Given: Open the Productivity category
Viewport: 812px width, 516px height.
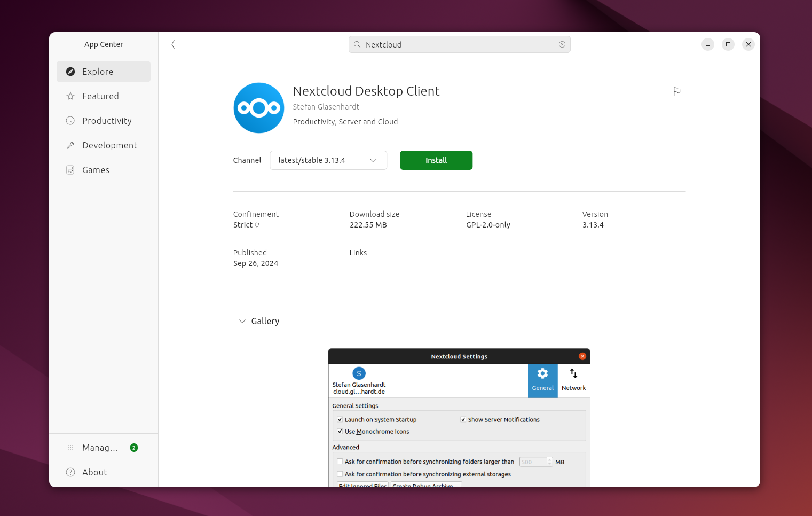Looking at the screenshot, I should point(104,121).
